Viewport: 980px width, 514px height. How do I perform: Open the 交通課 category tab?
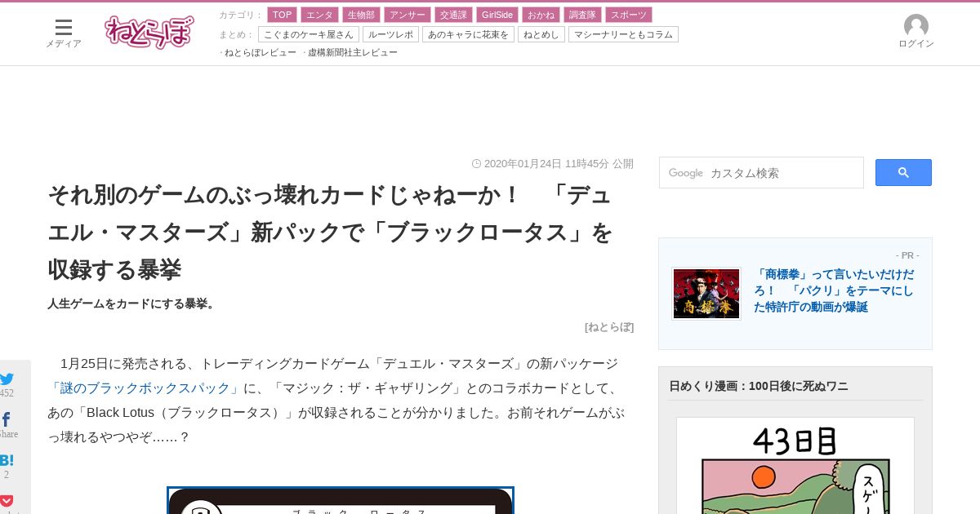tap(453, 15)
